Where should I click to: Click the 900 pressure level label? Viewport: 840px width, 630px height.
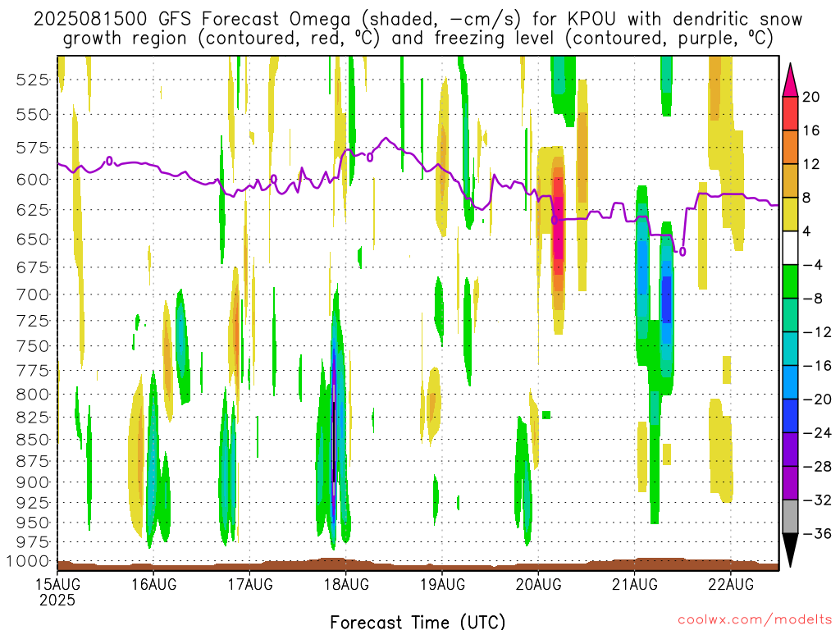click(x=33, y=482)
